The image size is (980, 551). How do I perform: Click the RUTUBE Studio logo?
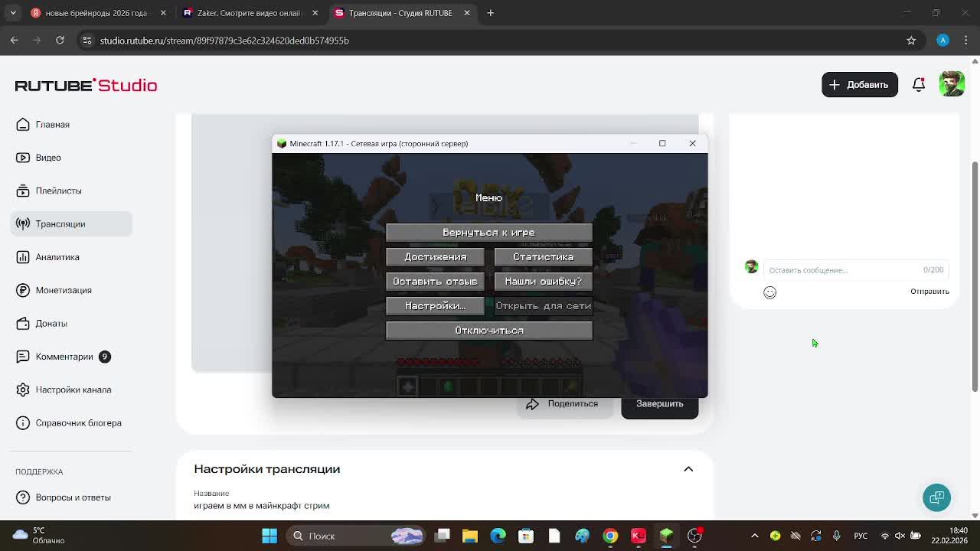coord(86,85)
